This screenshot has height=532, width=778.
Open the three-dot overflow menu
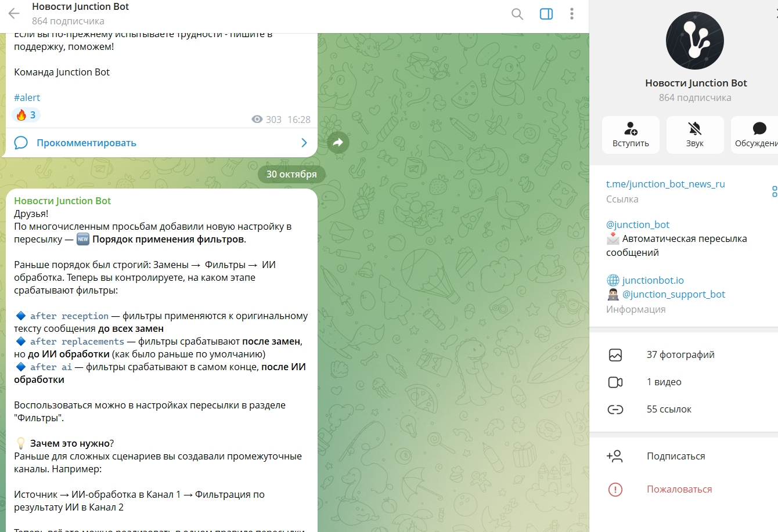coord(571,14)
